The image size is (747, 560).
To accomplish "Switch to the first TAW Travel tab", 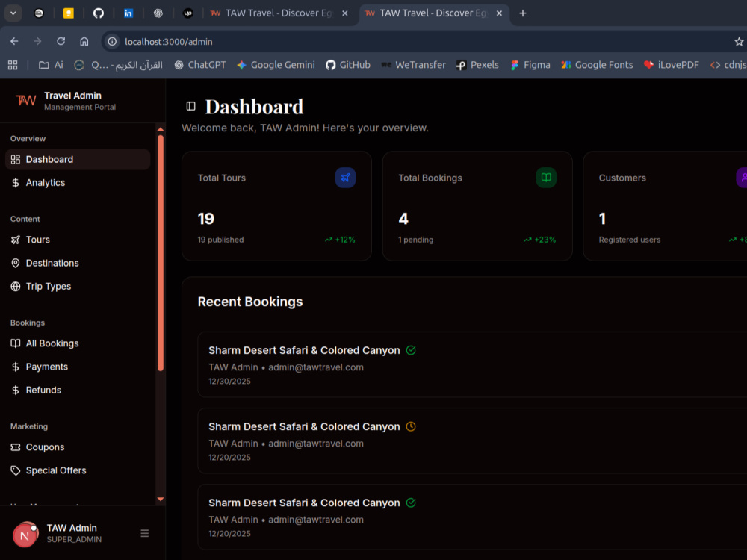I will tap(279, 13).
